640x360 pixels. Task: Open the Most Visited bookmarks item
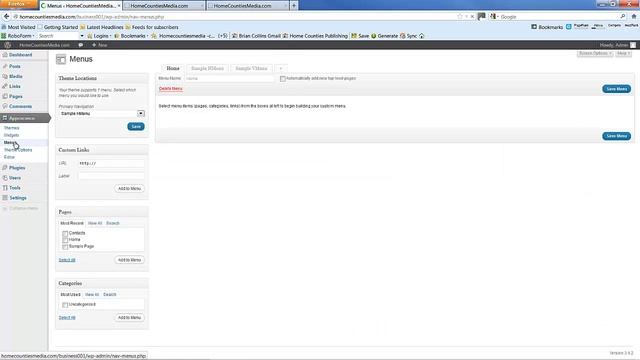[18, 27]
